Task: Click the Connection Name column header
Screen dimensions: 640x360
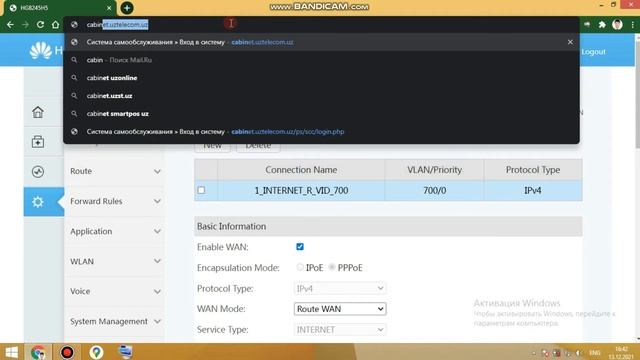Action: (301, 170)
